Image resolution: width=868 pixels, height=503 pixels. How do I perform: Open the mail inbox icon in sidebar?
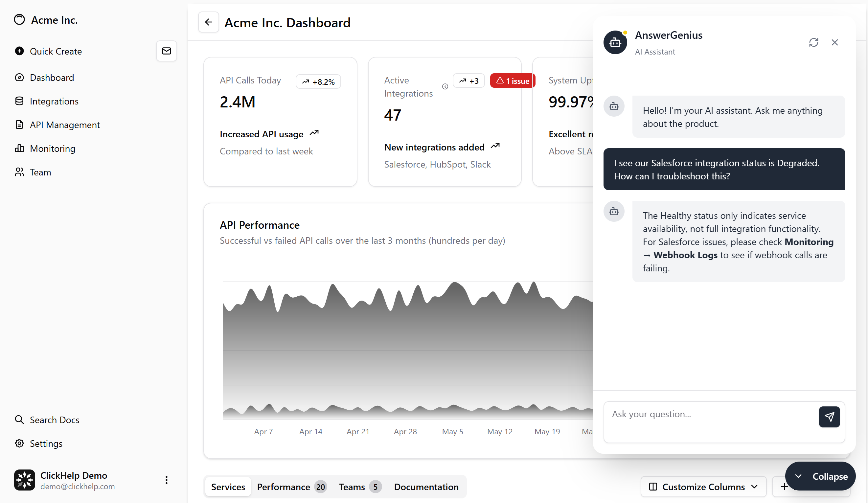click(166, 51)
